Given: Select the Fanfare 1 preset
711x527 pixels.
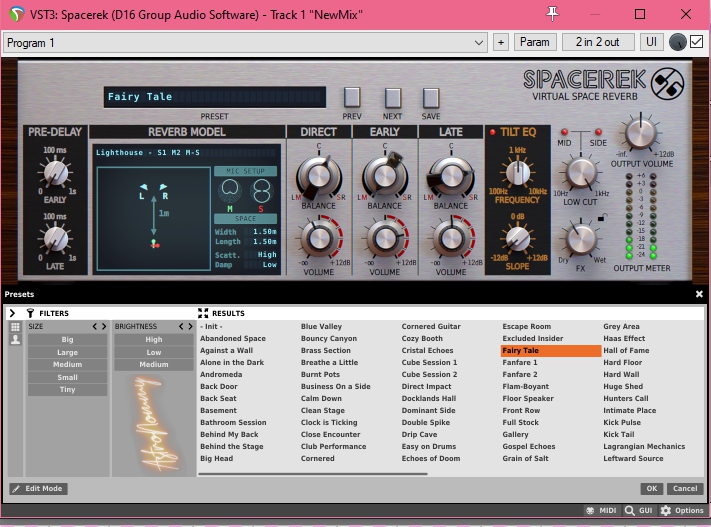Looking at the screenshot, I should click(x=519, y=363).
